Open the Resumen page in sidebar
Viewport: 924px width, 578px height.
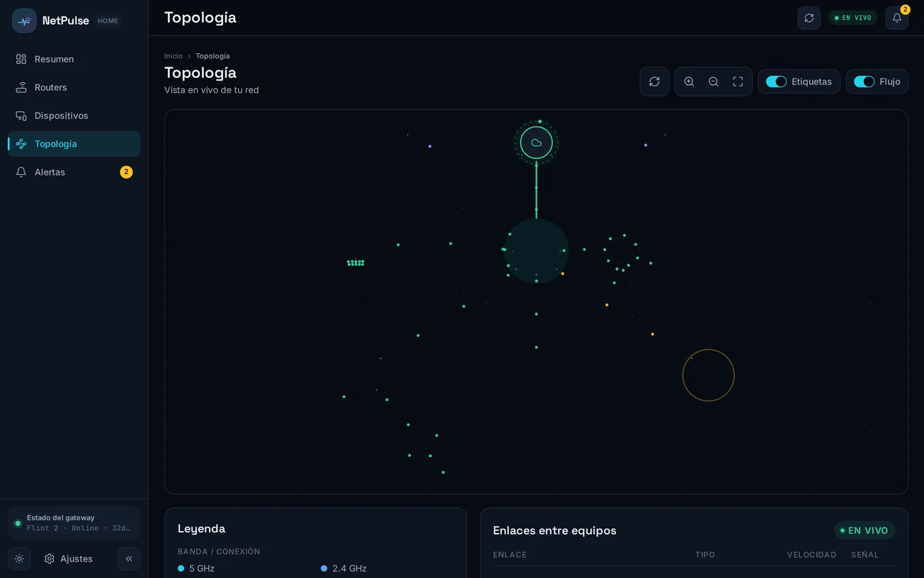74,59
